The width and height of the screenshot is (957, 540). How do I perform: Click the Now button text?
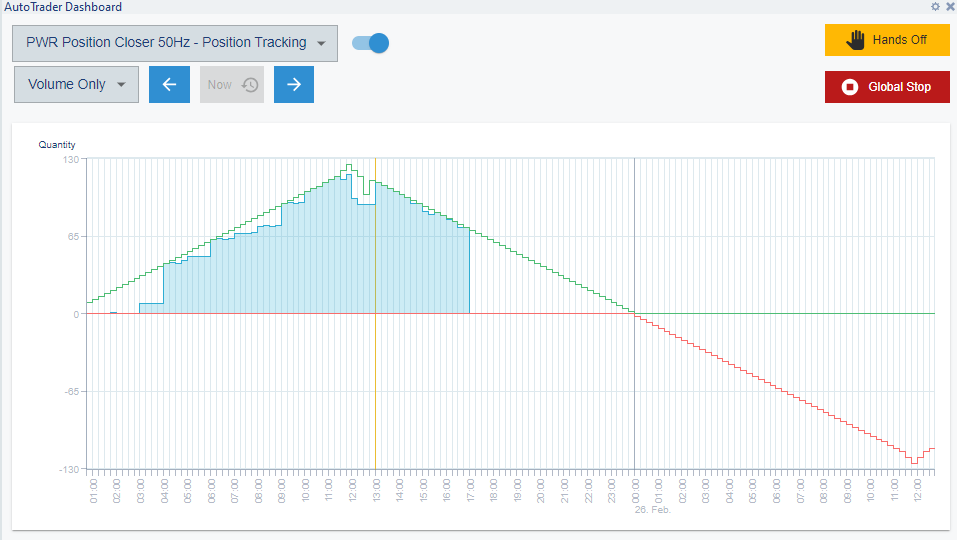tap(220, 85)
